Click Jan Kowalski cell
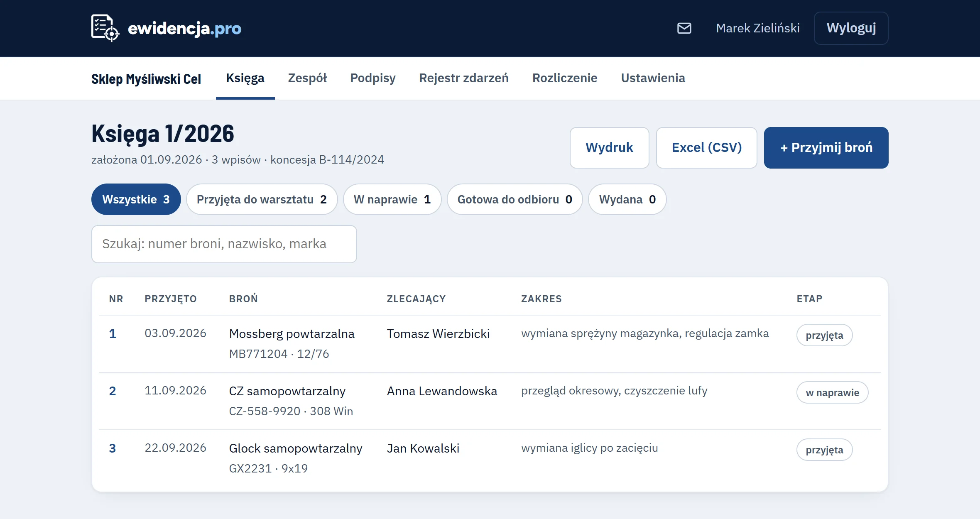Image resolution: width=980 pixels, height=519 pixels. click(x=423, y=448)
